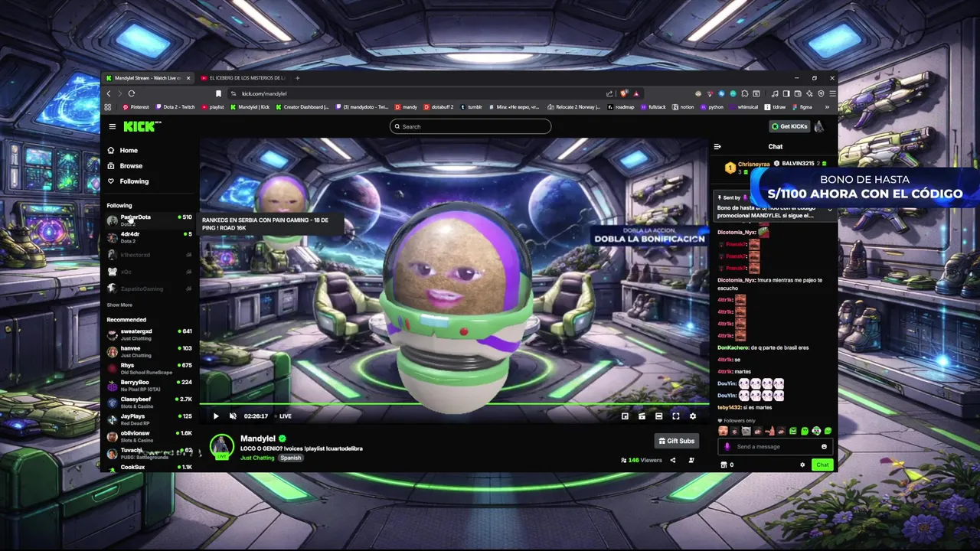Go to Home in Kick sidebar
This screenshot has height=551, width=980.
coord(122,150)
